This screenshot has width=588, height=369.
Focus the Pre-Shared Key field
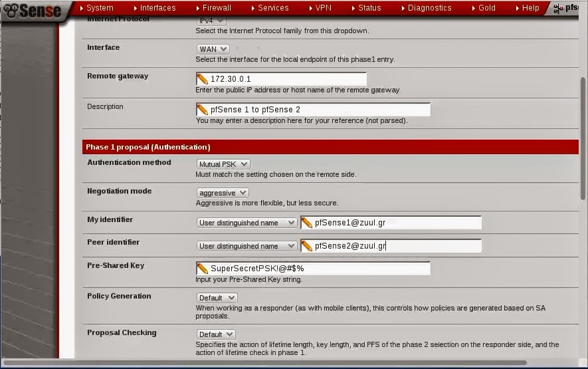(x=313, y=269)
